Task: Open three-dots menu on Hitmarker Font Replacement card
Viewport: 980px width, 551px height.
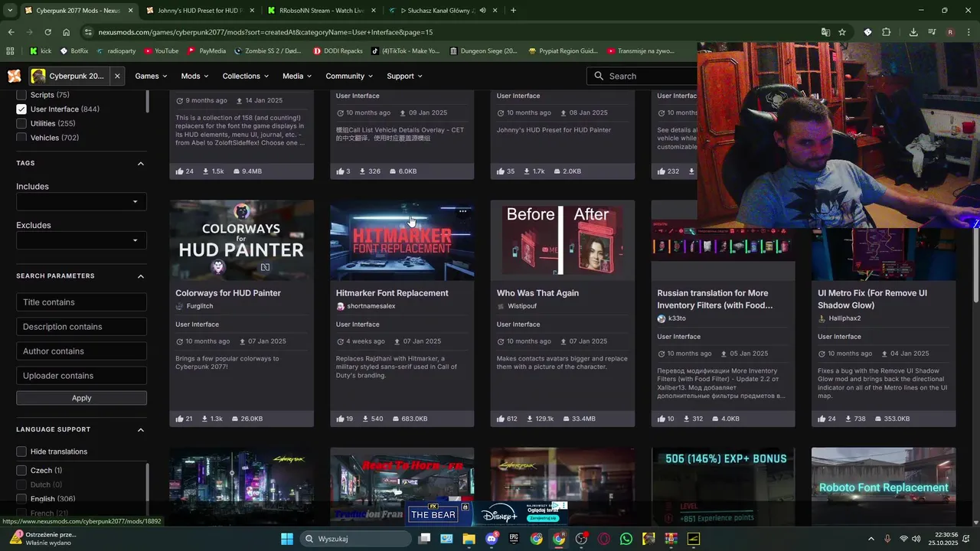Action: pyautogui.click(x=462, y=211)
